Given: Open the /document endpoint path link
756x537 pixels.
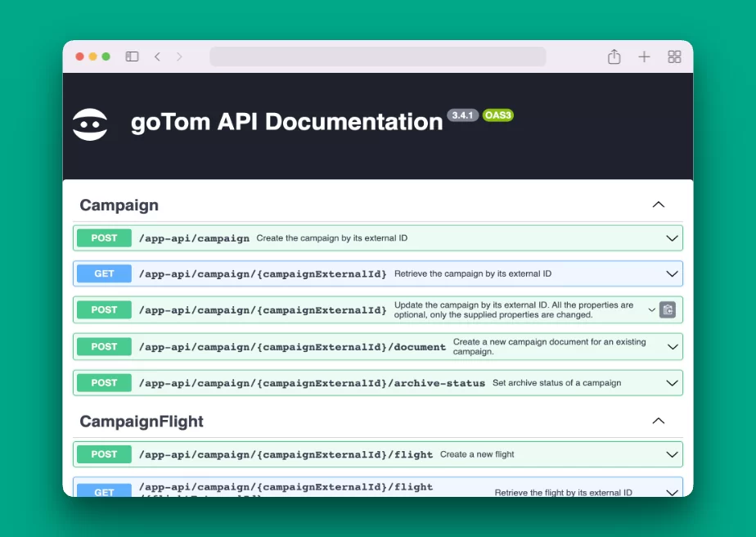Looking at the screenshot, I should click(292, 347).
